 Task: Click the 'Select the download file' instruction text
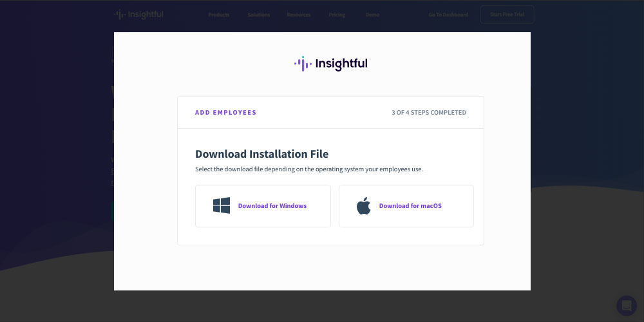309,169
